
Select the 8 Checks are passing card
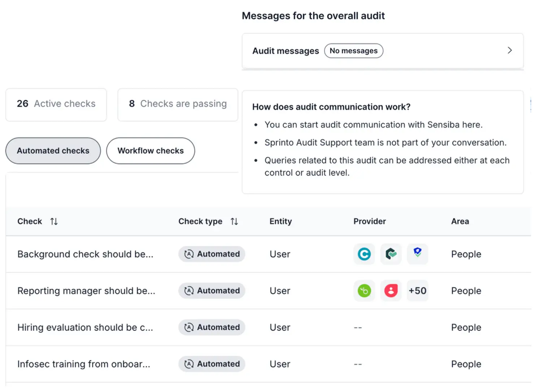pos(178,104)
